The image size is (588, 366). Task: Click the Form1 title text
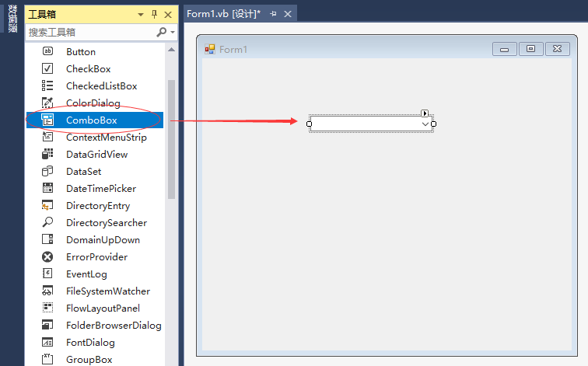pos(233,50)
